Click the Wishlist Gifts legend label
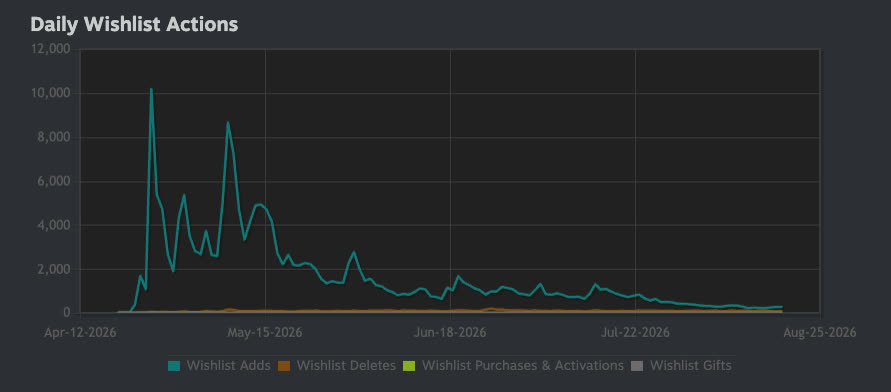Image resolution: width=891 pixels, height=392 pixels. tap(690, 365)
